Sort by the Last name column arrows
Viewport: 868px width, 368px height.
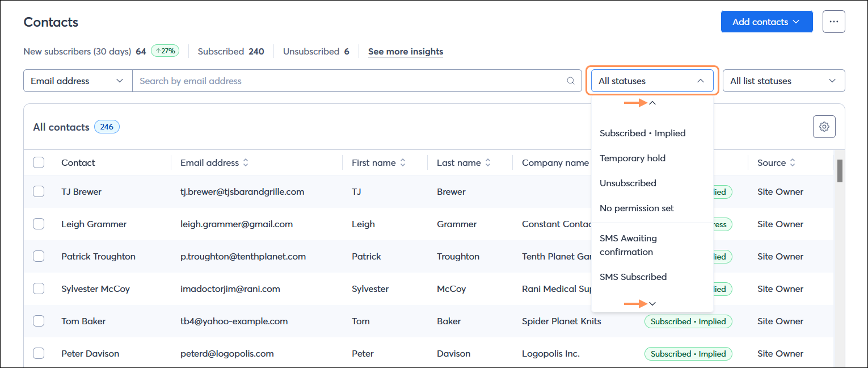(x=488, y=162)
